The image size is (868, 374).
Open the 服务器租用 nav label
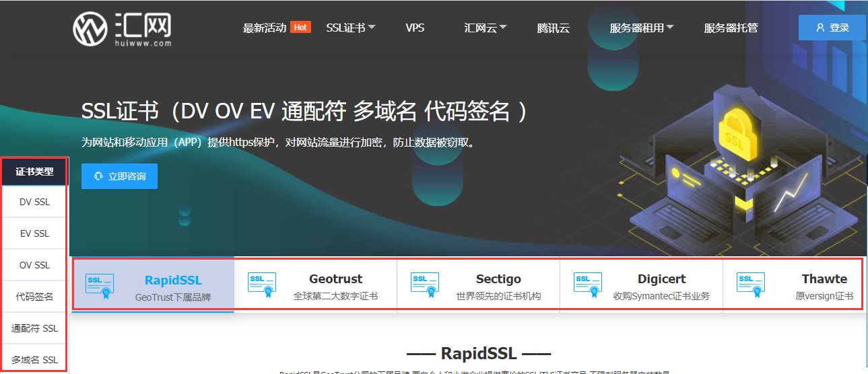637,28
